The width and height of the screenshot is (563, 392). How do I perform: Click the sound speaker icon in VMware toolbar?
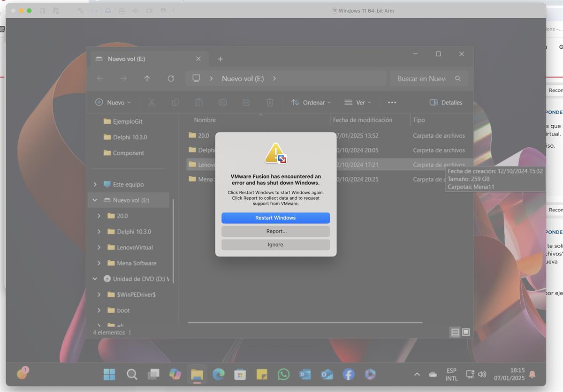click(136, 10)
